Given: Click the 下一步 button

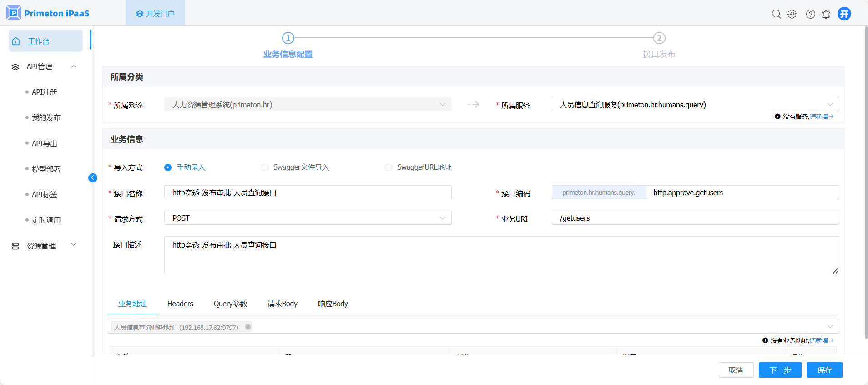Looking at the screenshot, I should point(780,370).
